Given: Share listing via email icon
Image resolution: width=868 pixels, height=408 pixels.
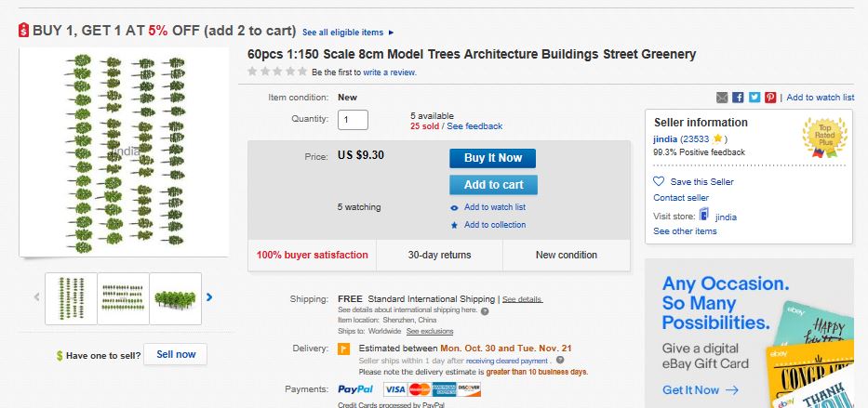Looking at the screenshot, I should (722, 98).
